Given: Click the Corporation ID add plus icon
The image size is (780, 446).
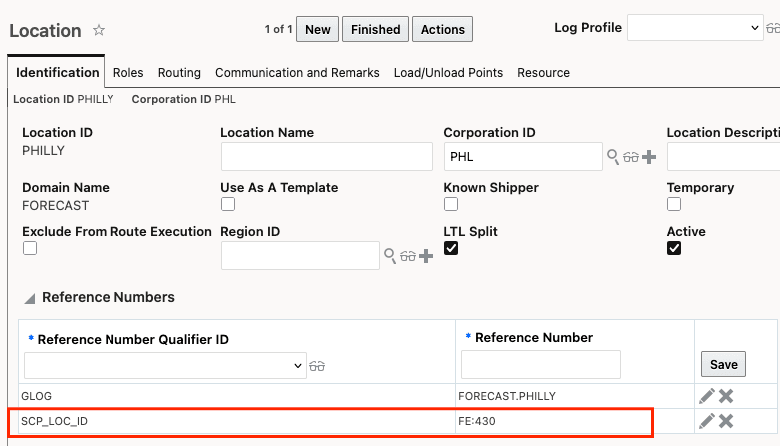Looking at the screenshot, I should point(648,157).
